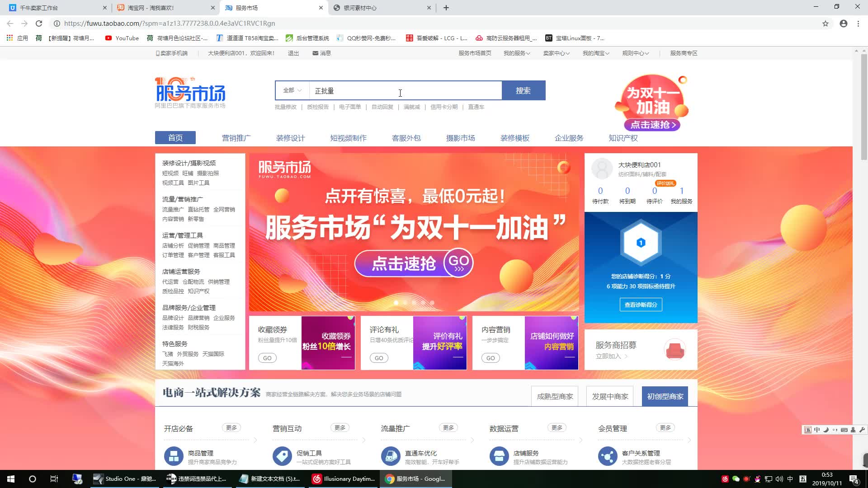This screenshot has height=488, width=868.
Task: Click the browser back arrow
Action: [10, 23]
